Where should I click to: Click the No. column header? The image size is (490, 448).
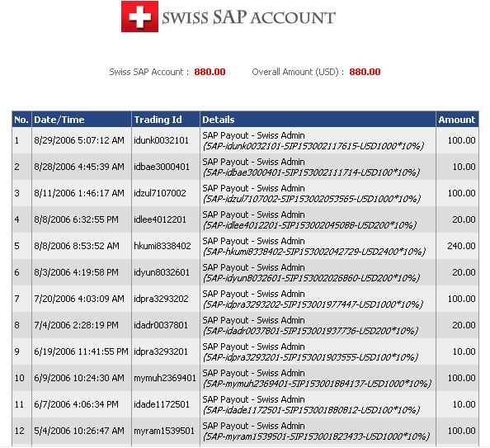click(x=21, y=120)
